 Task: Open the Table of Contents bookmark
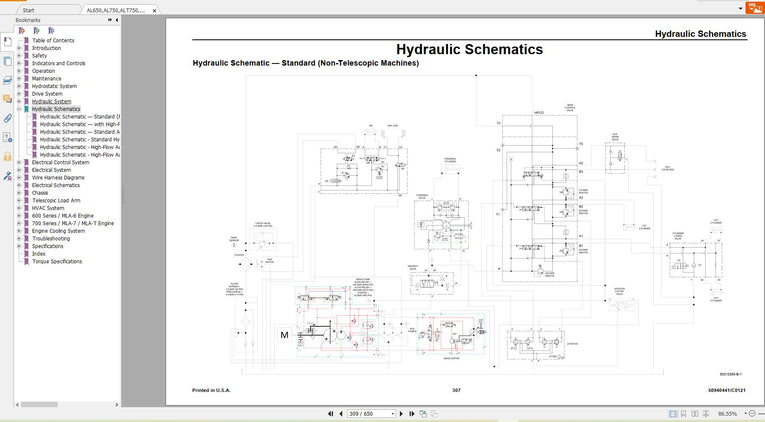pyautogui.click(x=53, y=40)
